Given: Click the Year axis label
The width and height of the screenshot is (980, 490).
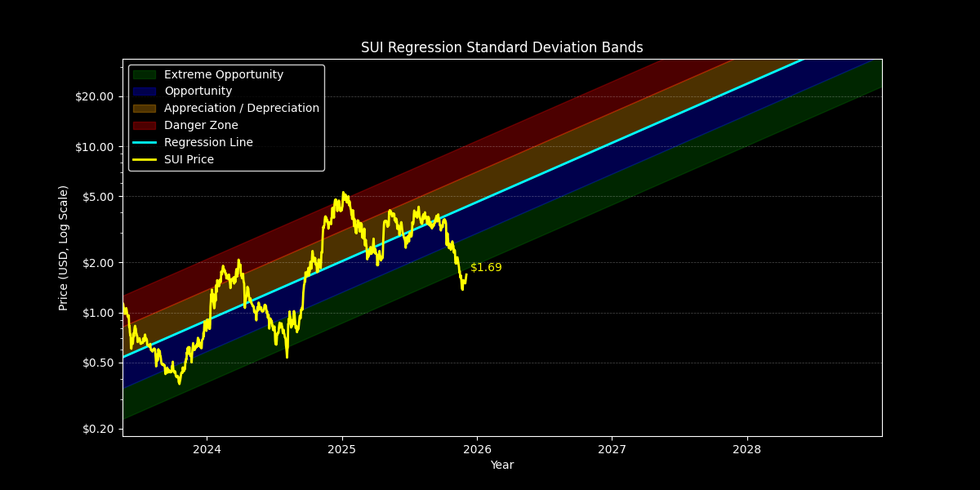Looking at the screenshot, I should point(501,465).
